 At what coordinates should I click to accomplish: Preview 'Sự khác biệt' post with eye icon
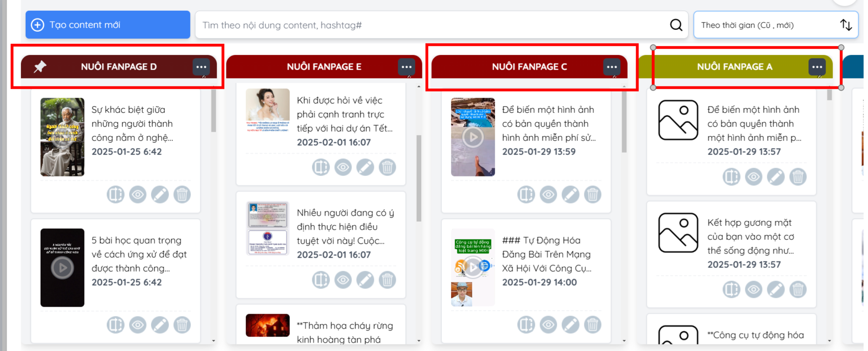(138, 194)
